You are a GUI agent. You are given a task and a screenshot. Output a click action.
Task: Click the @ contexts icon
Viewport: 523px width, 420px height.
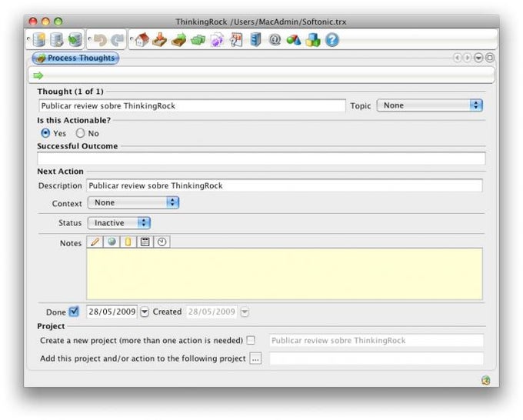click(275, 40)
